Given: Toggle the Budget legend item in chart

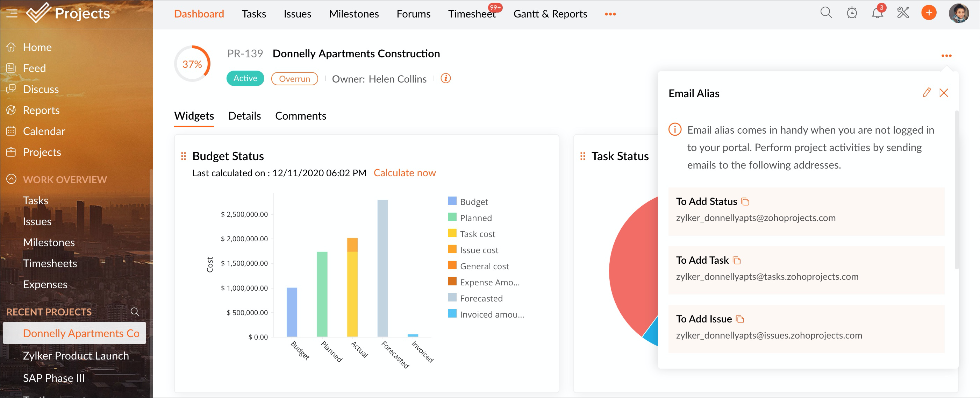Looking at the screenshot, I should [473, 202].
